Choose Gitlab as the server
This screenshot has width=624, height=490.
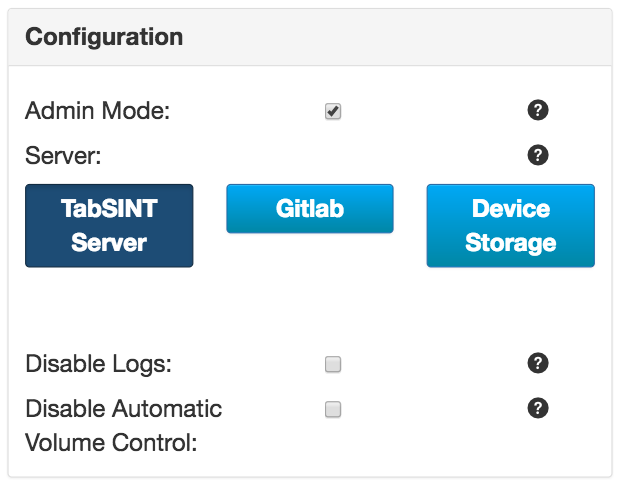point(310,209)
